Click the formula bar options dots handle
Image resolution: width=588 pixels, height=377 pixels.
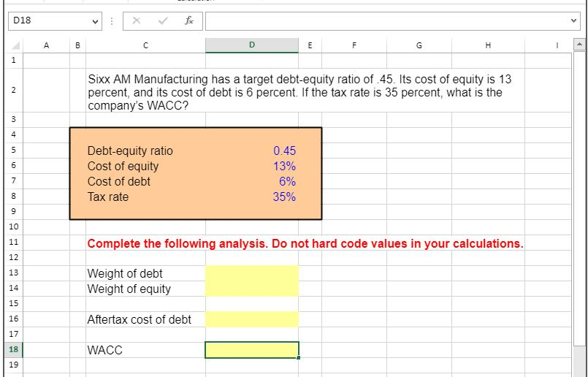click(x=112, y=21)
